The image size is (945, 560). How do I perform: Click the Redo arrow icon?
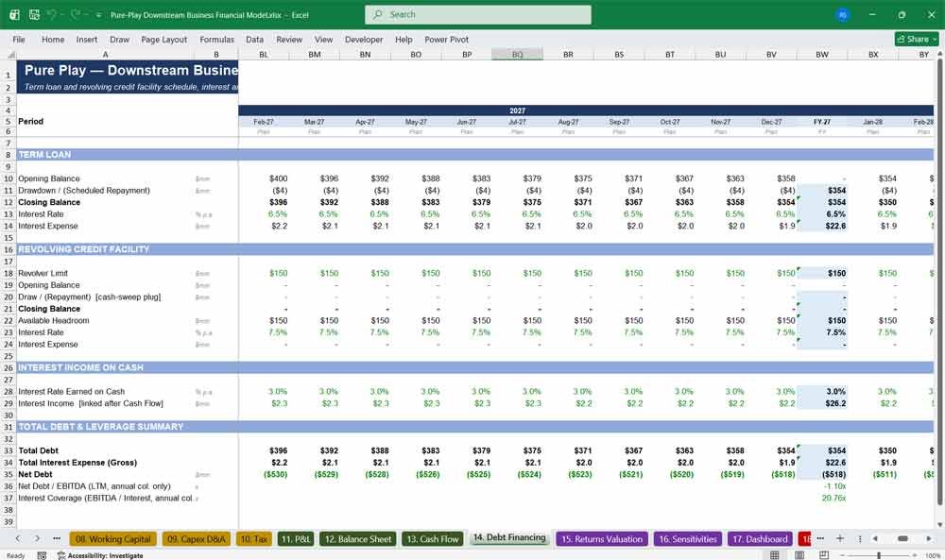point(75,14)
